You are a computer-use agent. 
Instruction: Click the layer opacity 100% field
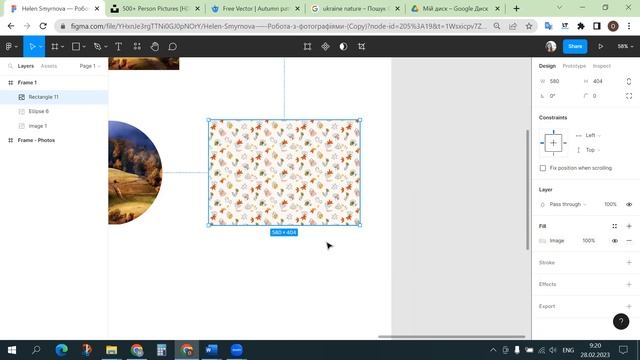point(610,204)
